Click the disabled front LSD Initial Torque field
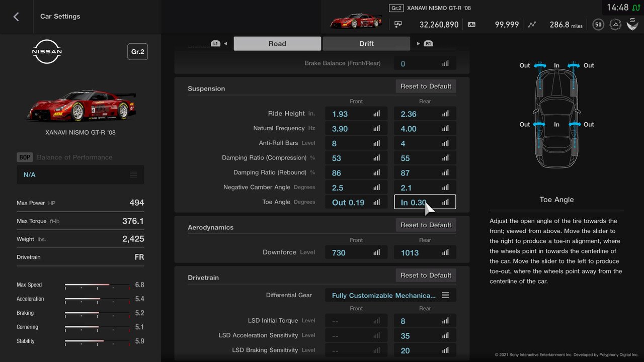The image size is (644, 362). point(356,321)
